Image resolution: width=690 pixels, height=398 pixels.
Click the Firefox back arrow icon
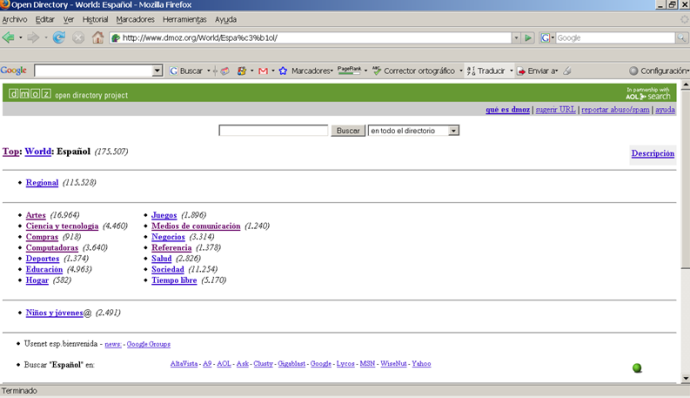point(8,37)
